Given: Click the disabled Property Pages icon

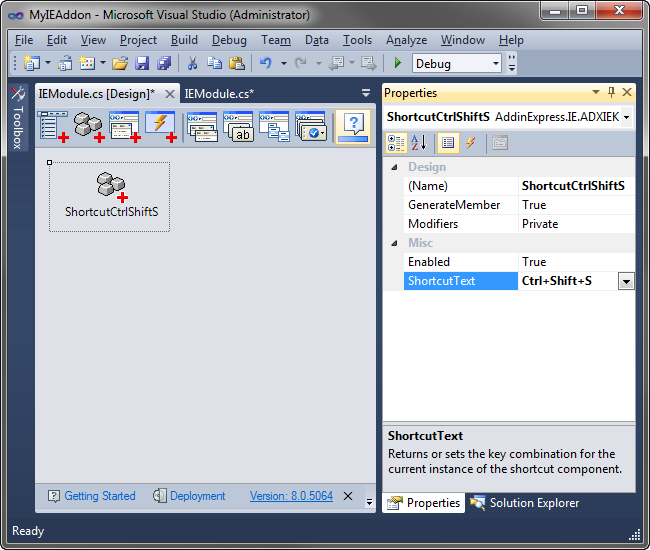Looking at the screenshot, I should coord(500,143).
